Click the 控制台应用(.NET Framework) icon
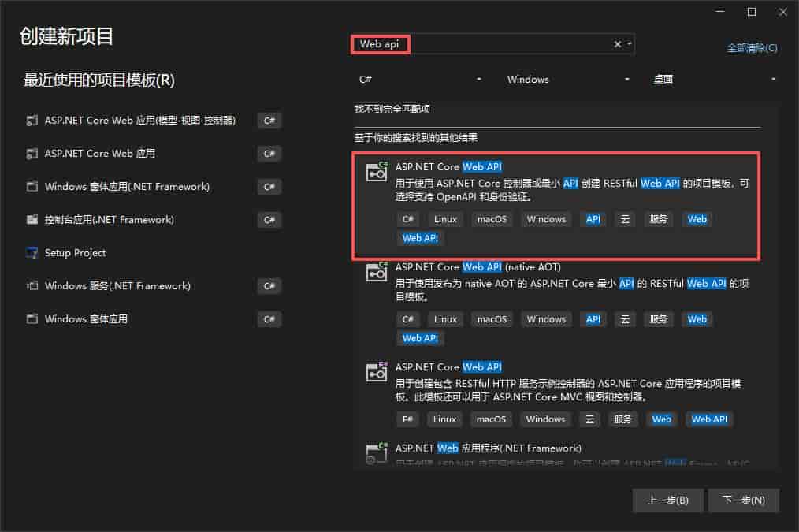Viewport: 799px width, 532px height. coord(32,220)
